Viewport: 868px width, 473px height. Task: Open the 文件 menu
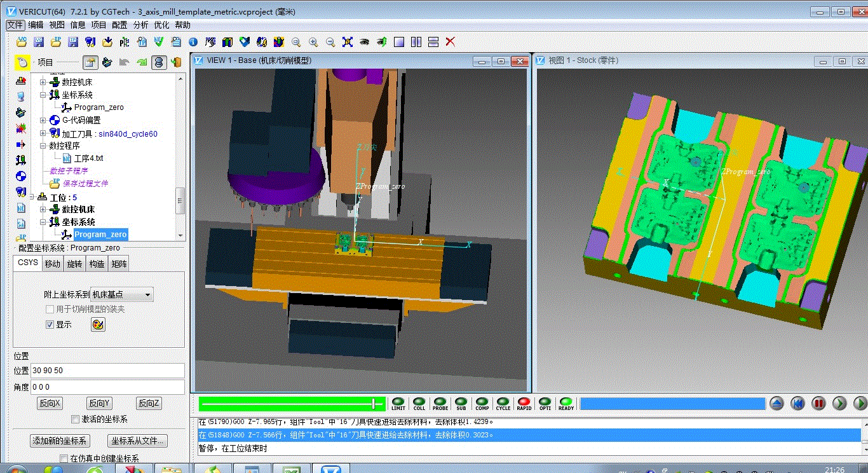(x=15, y=25)
